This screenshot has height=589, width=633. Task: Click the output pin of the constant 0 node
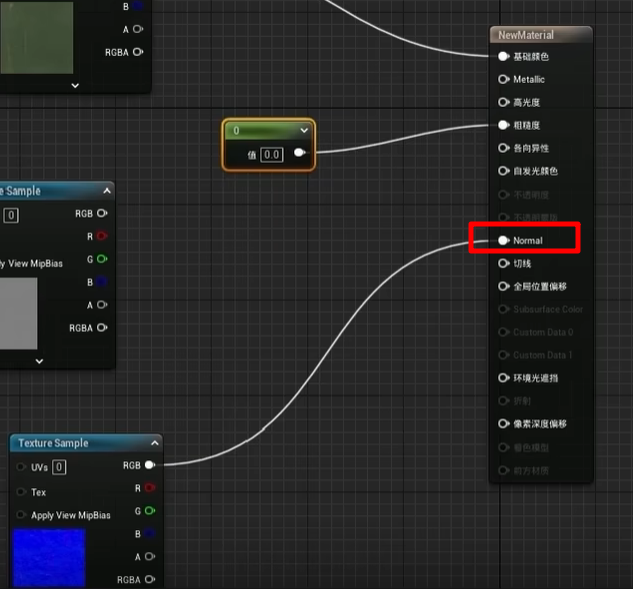click(x=300, y=153)
